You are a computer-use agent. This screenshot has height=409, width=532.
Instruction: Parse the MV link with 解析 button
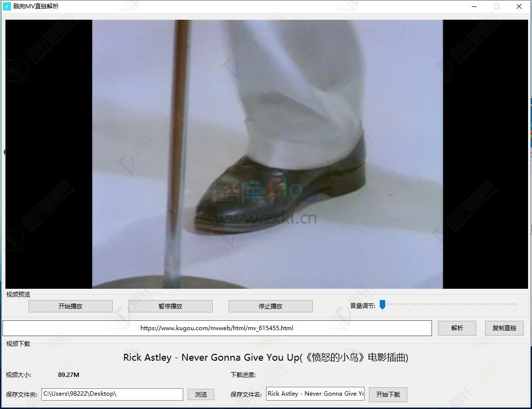pyautogui.click(x=457, y=328)
